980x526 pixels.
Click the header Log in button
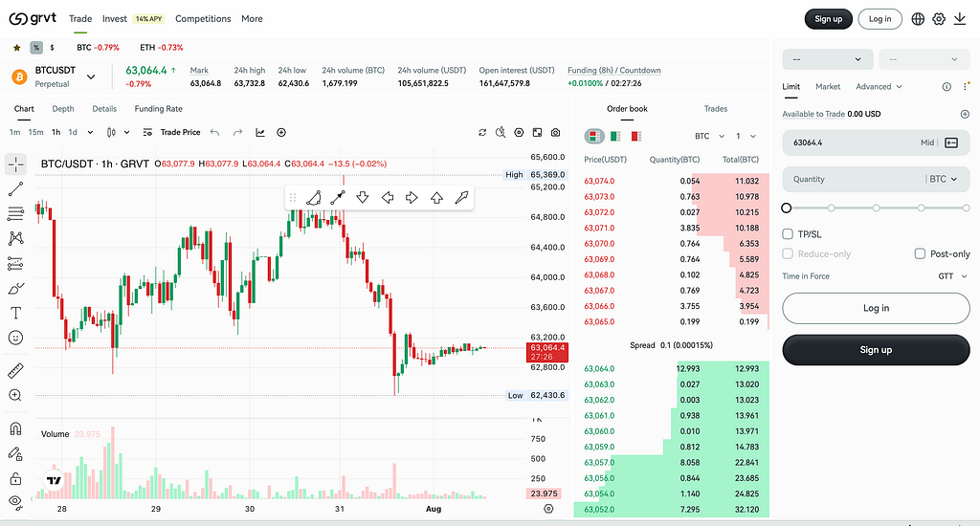[x=880, y=19]
